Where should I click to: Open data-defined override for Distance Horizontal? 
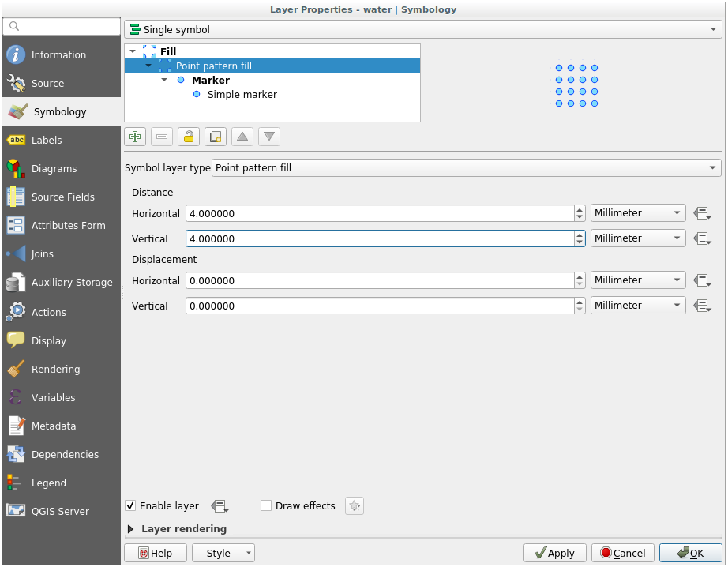point(702,213)
